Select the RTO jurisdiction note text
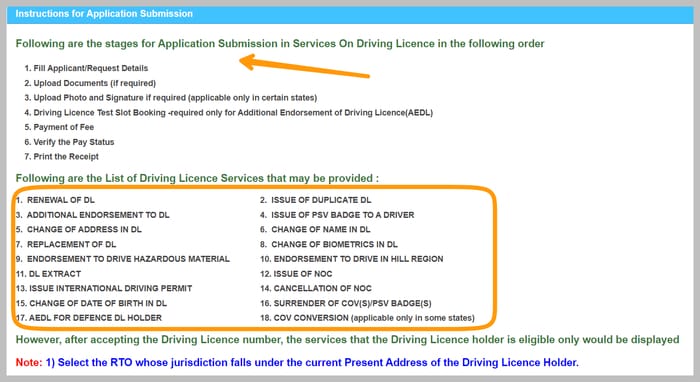Screen dimensions: 700x382 pyautogui.click(x=312, y=362)
